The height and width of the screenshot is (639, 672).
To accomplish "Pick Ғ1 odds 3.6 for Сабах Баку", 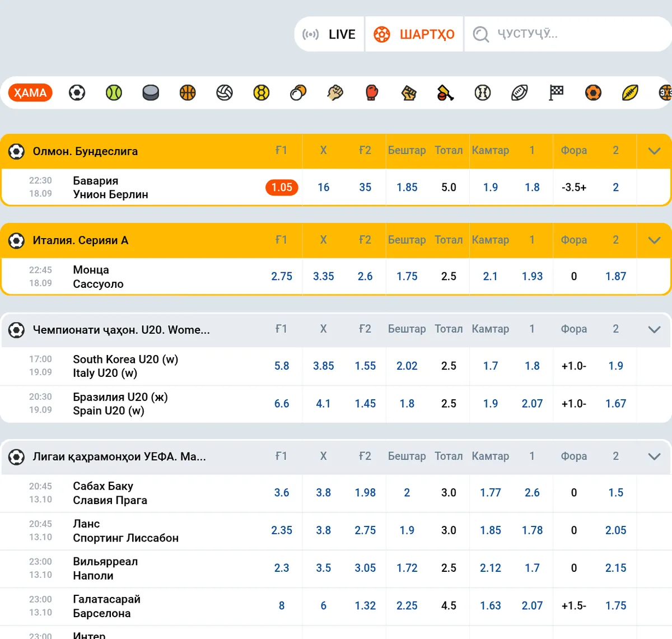I will [x=282, y=493].
